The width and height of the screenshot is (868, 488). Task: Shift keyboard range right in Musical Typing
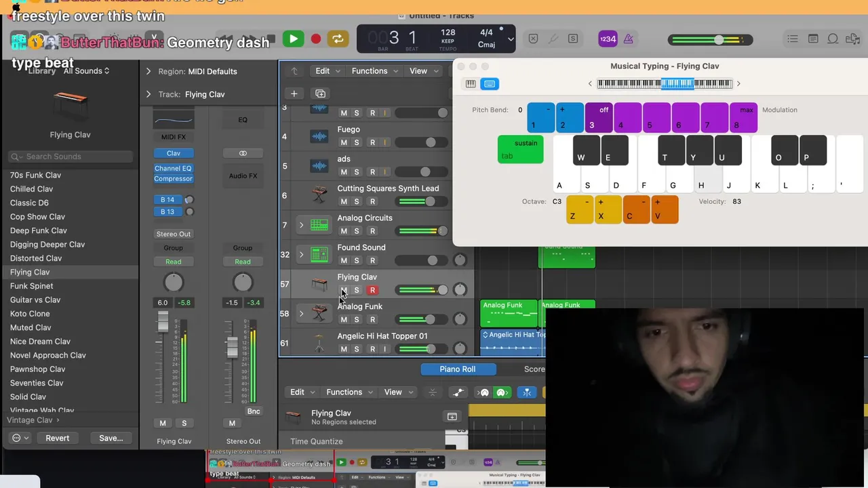coord(738,84)
